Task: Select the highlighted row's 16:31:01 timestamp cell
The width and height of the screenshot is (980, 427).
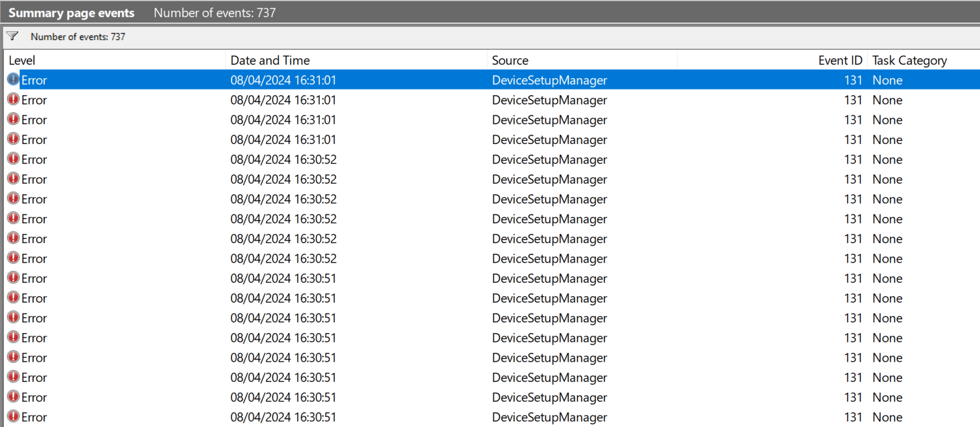Action: click(x=283, y=80)
